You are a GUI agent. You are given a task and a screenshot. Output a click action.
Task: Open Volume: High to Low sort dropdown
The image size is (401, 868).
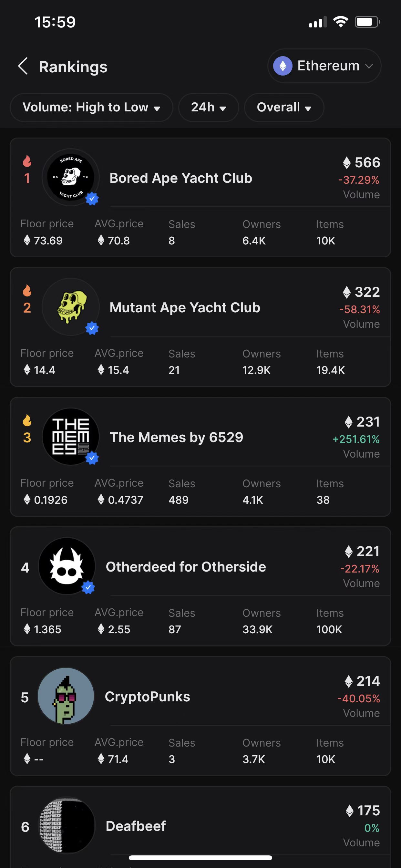pyautogui.click(x=91, y=108)
